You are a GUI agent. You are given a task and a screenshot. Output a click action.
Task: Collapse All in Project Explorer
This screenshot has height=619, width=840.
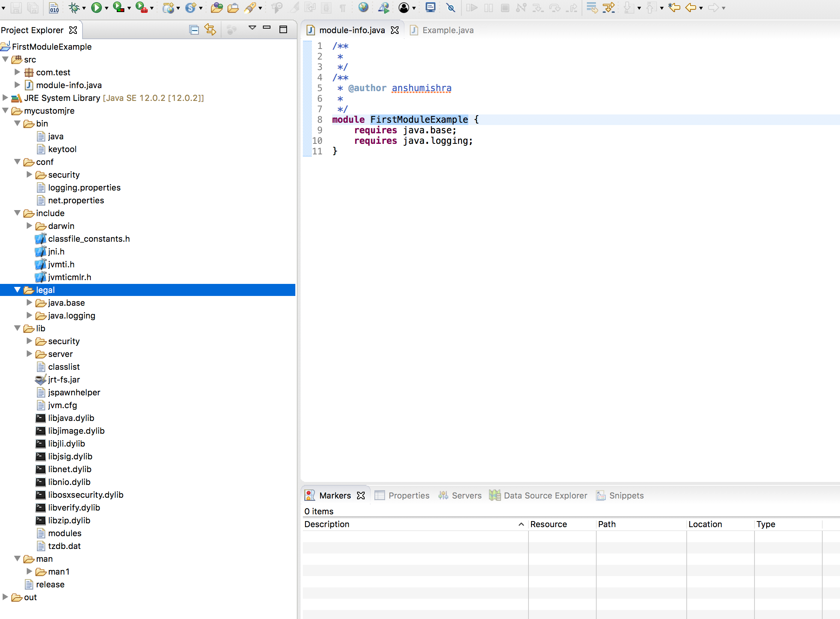click(x=194, y=30)
